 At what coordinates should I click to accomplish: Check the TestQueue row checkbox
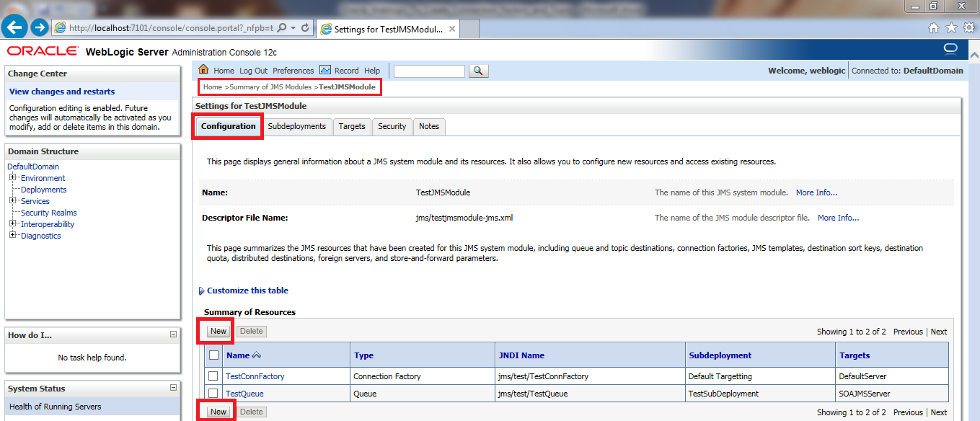coord(213,394)
